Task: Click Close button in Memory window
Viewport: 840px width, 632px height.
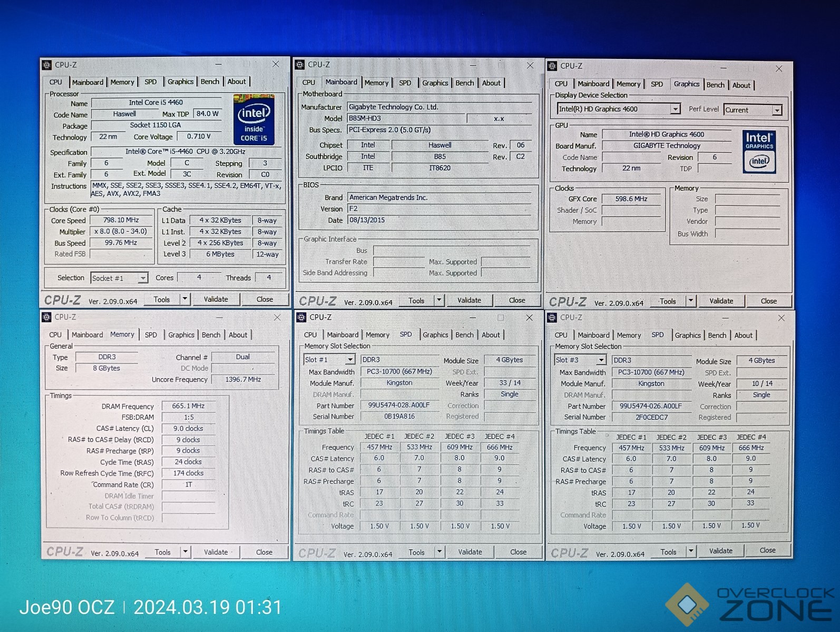Action: [x=264, y=552]
